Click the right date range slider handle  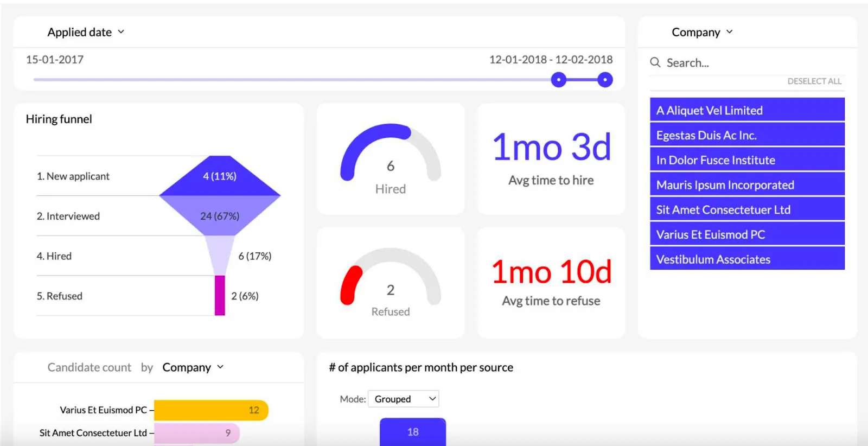coord(605,80)
